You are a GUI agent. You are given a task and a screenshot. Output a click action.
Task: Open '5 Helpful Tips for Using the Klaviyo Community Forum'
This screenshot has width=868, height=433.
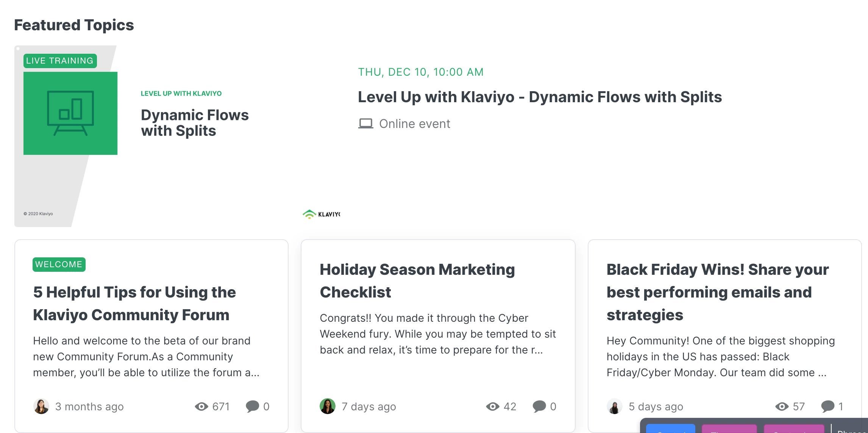(134, 304)
